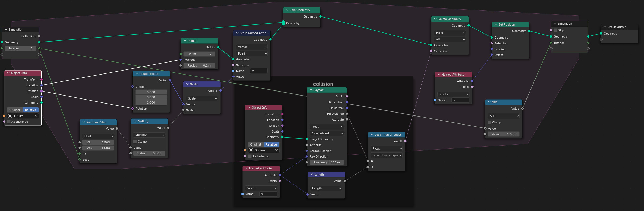Click the Less Than or Equal Result socket
The width and height of the screenshot is (644, 211).
tap(405, 141)
